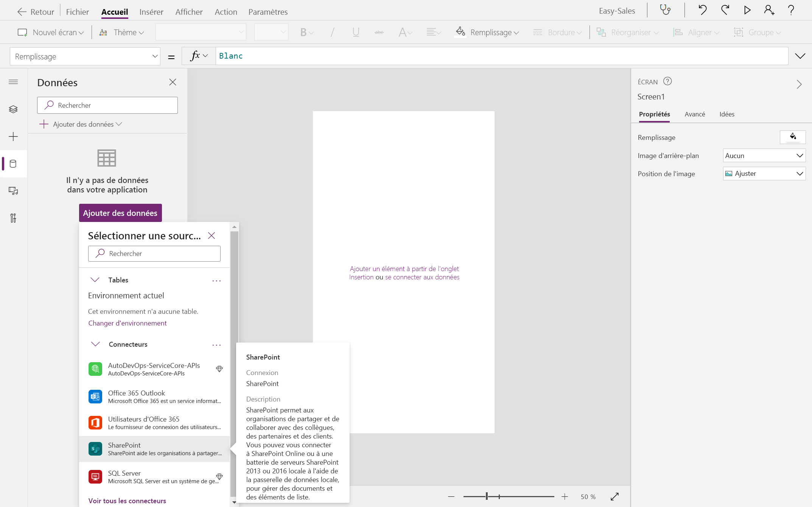Open the Remplissage property selector dropdown
Screen dimensions: 812x507
coord(85,56)
